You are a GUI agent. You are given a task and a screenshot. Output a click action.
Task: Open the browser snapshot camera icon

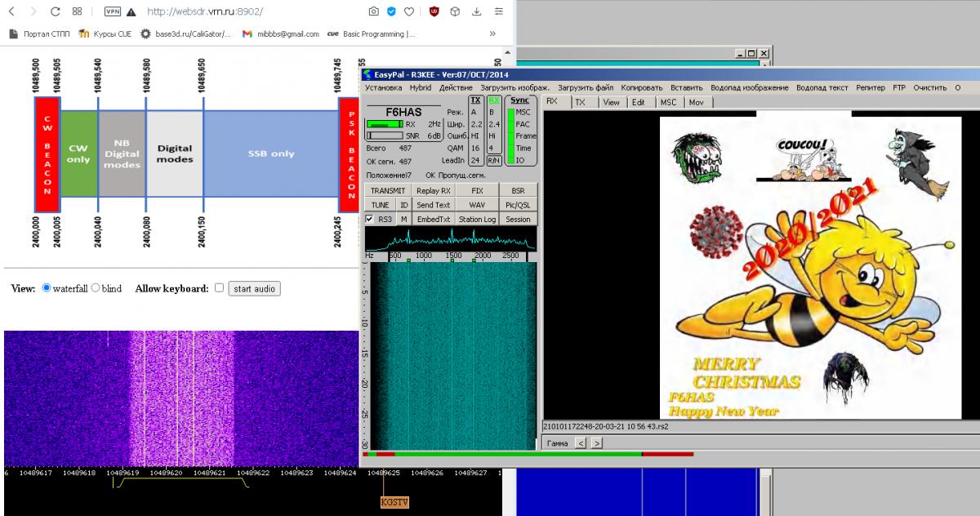(x=373, y=12)
